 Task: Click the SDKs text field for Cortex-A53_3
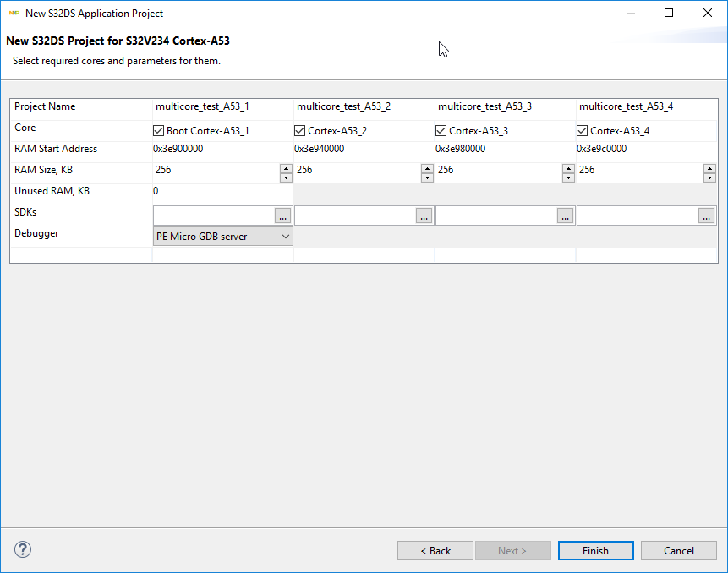pos(496,216)
